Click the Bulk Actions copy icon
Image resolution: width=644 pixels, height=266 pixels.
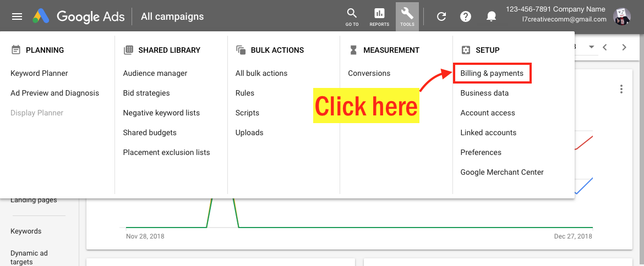pos(241,50)
